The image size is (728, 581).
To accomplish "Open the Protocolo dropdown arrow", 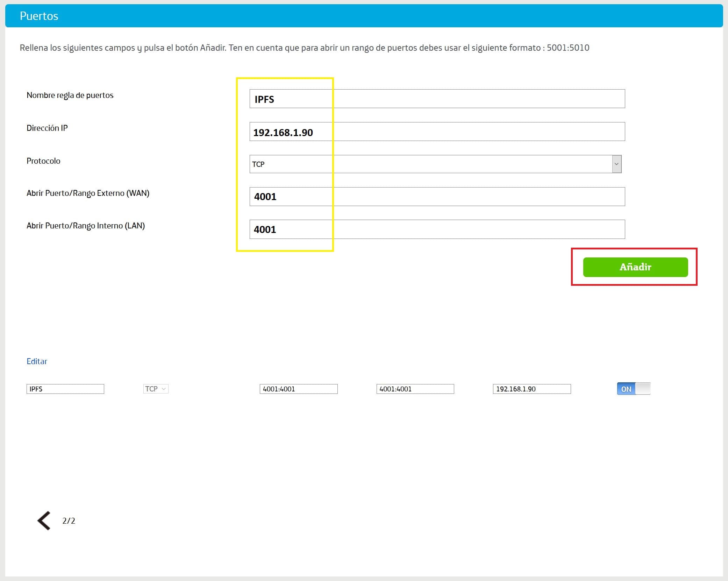I will click(616, 164).
